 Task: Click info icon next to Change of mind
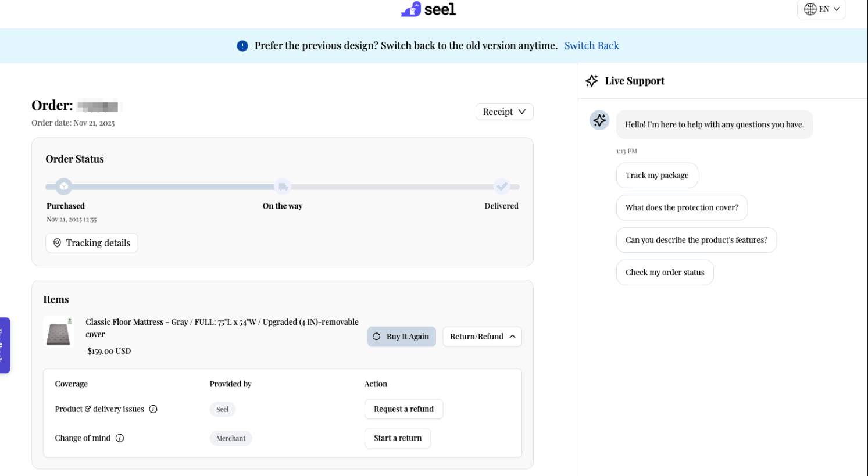click(x=120, y=438)
